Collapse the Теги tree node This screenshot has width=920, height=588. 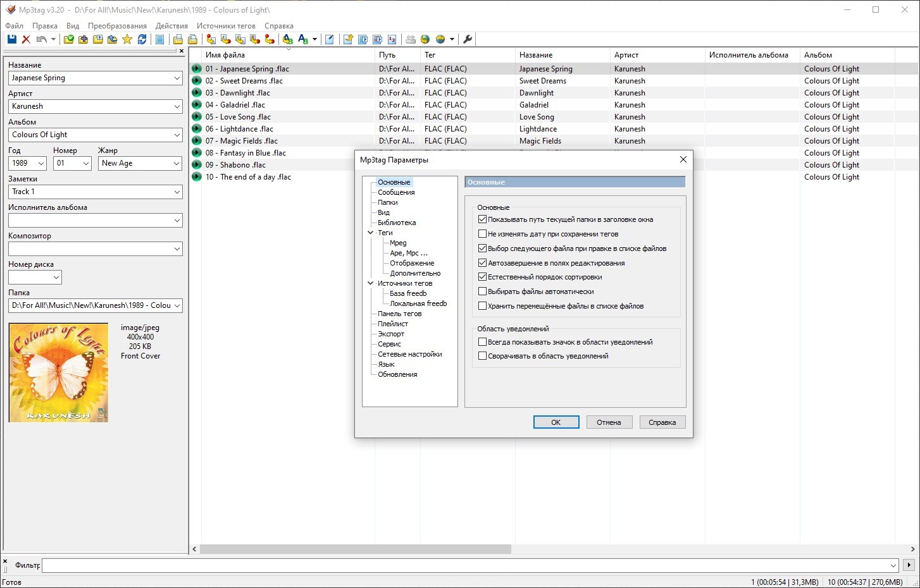click(370, 233)
